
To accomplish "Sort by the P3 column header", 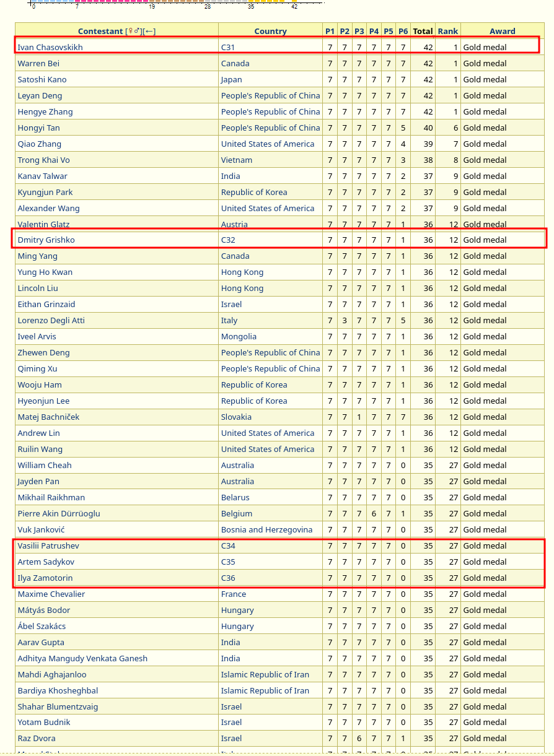I will [359, 31].
